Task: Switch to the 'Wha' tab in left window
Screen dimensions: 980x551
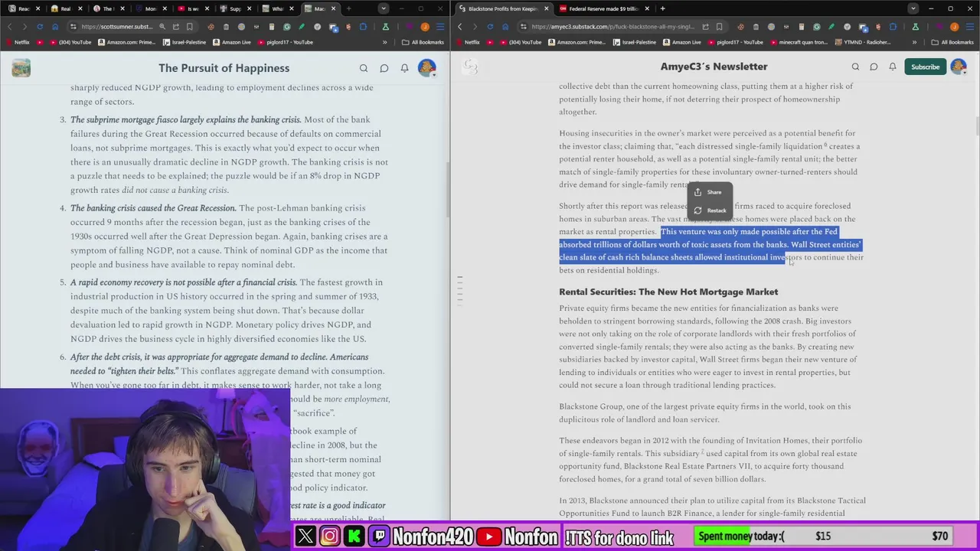Action: [x=277, y=8]
